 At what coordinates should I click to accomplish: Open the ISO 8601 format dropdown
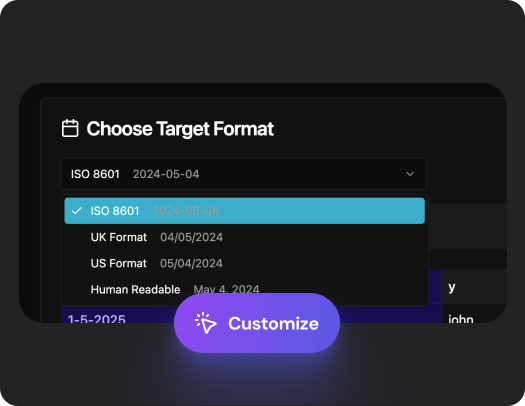[x=243, y=174]
